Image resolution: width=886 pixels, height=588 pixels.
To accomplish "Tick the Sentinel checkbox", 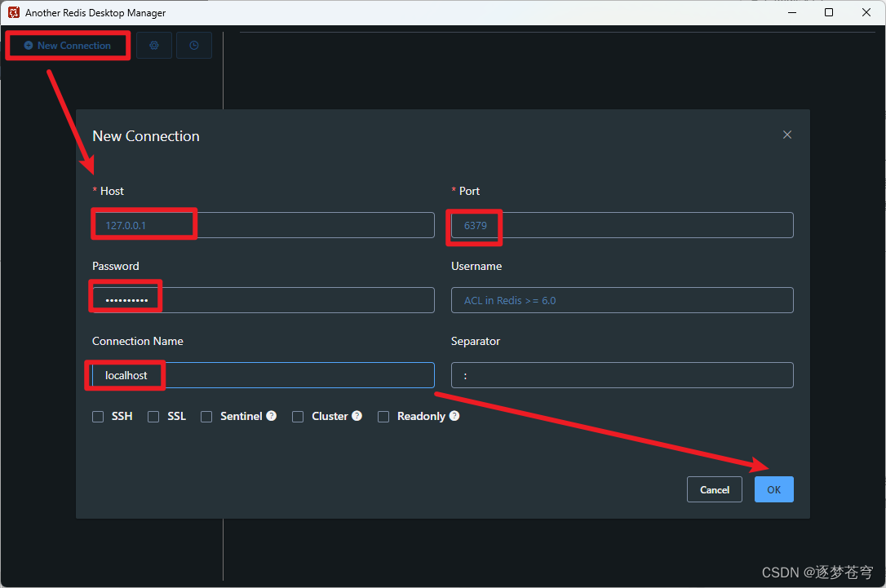I will 206,417.
